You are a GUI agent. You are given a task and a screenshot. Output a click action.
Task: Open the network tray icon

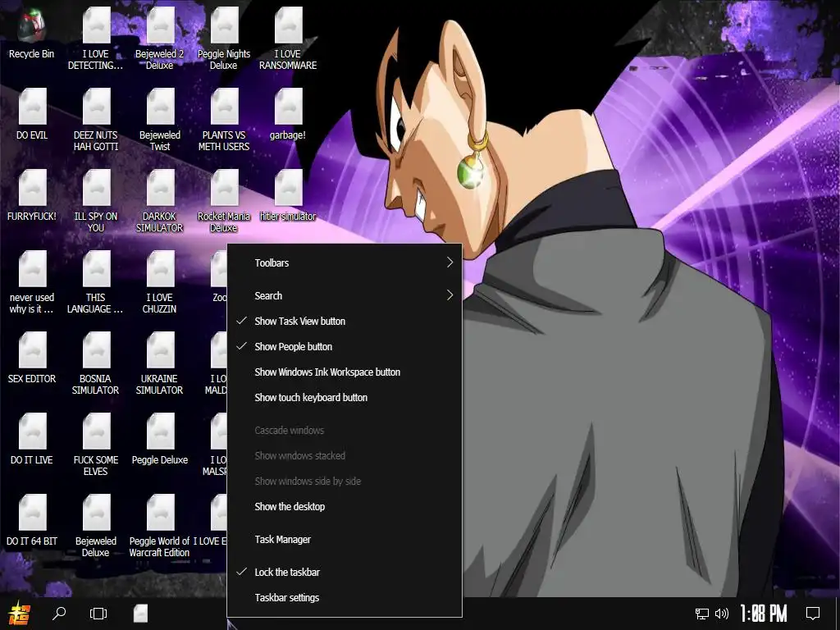tap(702, 614)
